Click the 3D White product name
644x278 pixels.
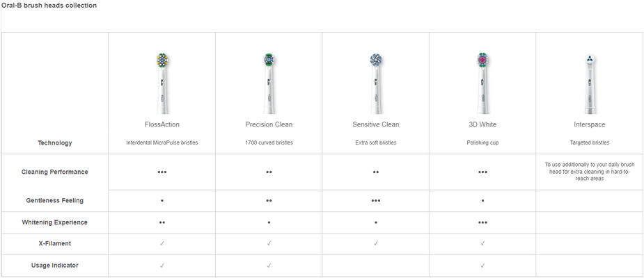click(x=482, y=124)
